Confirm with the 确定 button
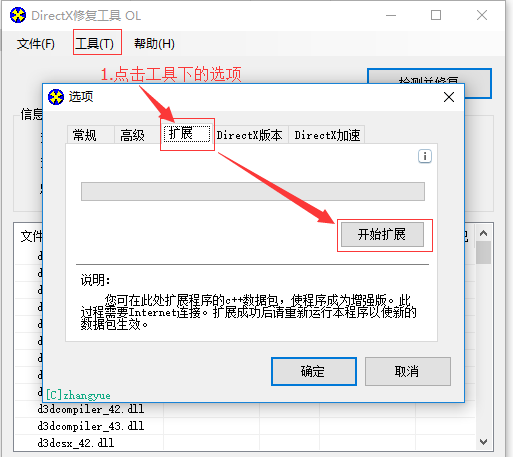 (x=314, y=371)
